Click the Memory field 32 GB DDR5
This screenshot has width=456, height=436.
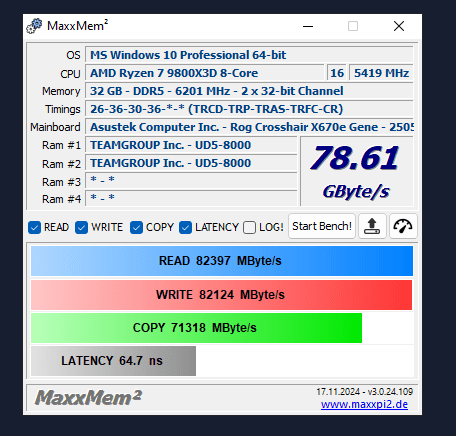(249, 91)
